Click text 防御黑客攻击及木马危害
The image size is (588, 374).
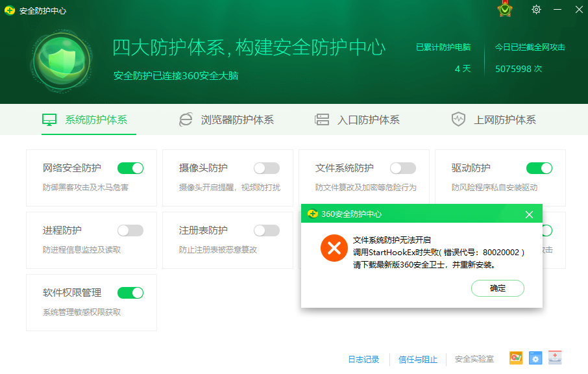coord(86,188)
